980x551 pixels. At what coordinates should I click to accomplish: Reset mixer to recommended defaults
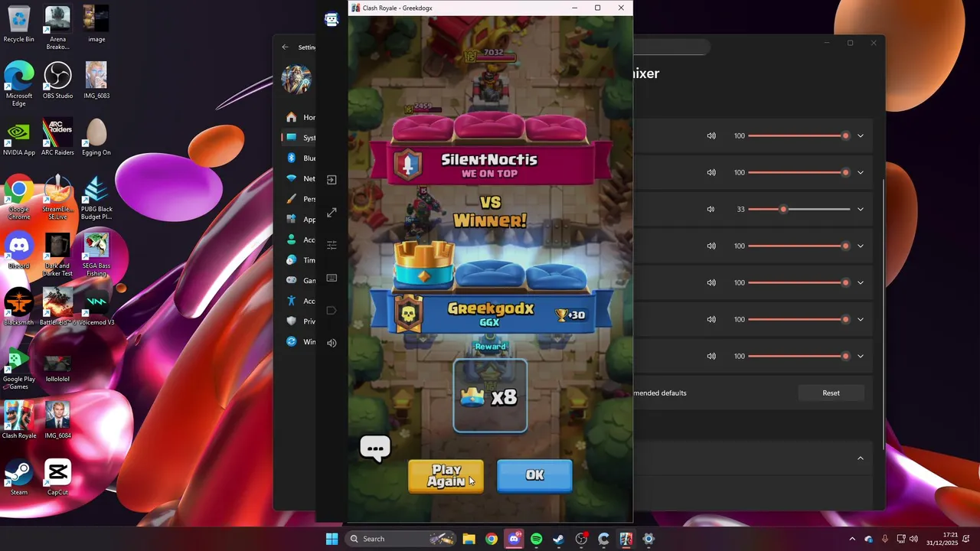831,393
